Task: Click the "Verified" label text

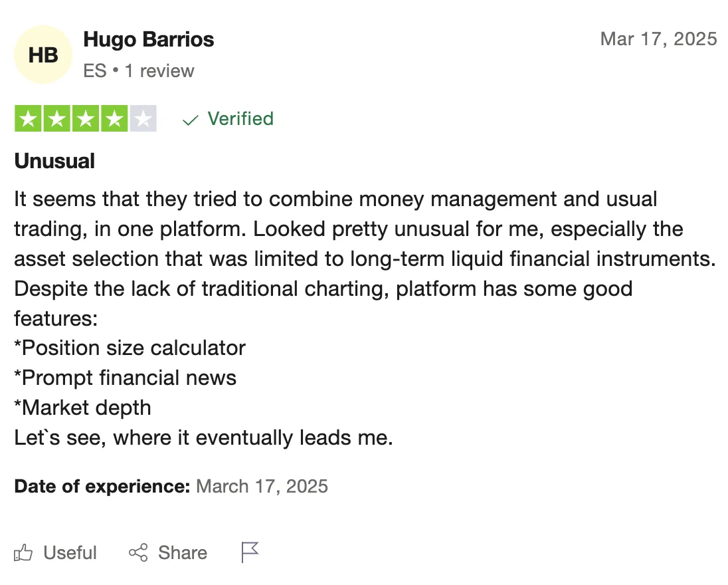Action: 240,119
